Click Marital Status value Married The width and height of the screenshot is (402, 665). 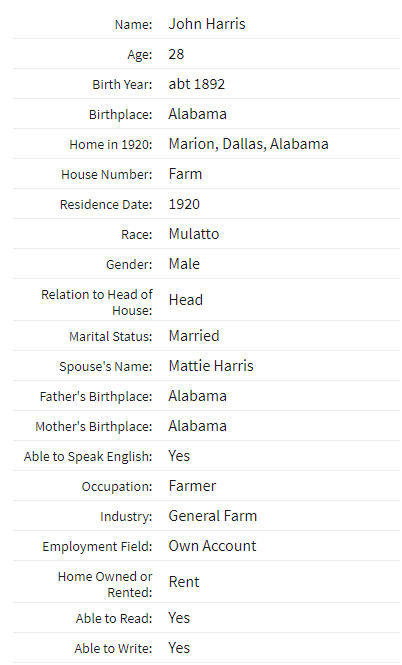pyautogui.click(x=194, y=336)
